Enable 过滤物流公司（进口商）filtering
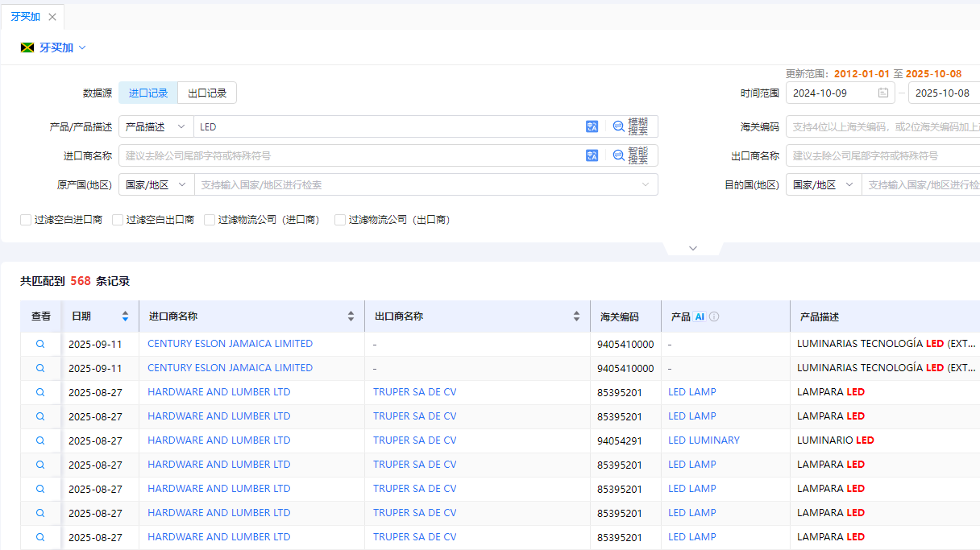The height and width of the screenshot is (550, 980). coord(210,219)
